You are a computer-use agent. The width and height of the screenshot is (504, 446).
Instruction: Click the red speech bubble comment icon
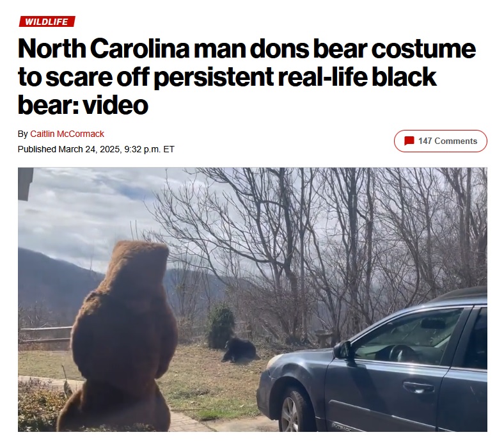click(x=409, y=141)
